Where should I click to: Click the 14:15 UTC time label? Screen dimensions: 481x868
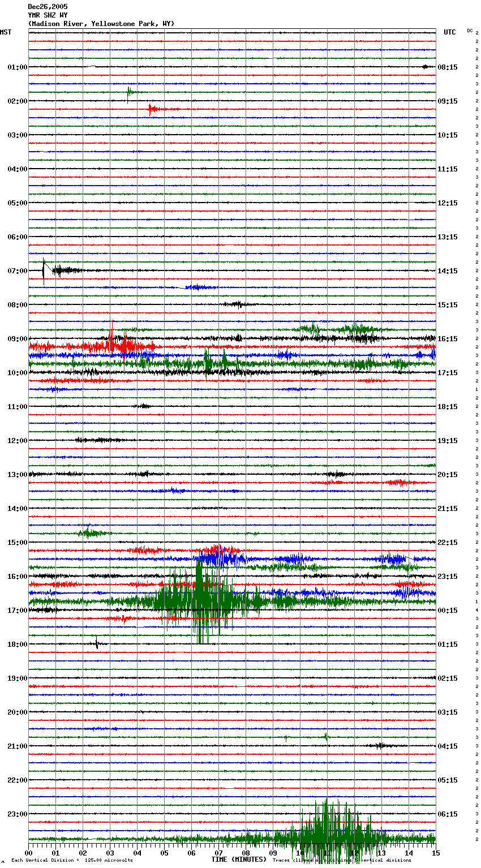coord(448,271)
